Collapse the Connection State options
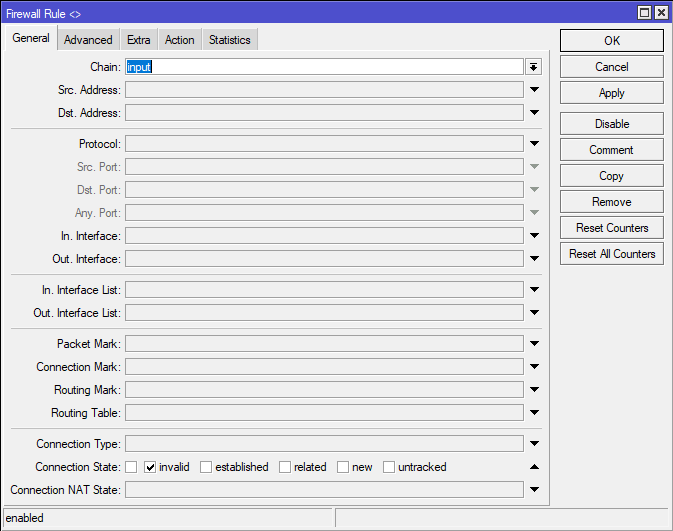673x531 pixels. point(534,467)
